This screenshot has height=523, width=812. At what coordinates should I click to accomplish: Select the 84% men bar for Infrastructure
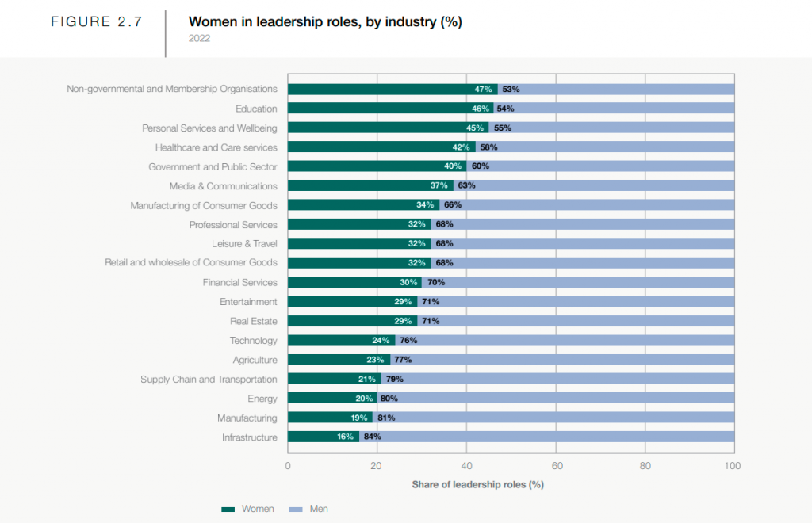pyautogui.click(x=547, y=437)
